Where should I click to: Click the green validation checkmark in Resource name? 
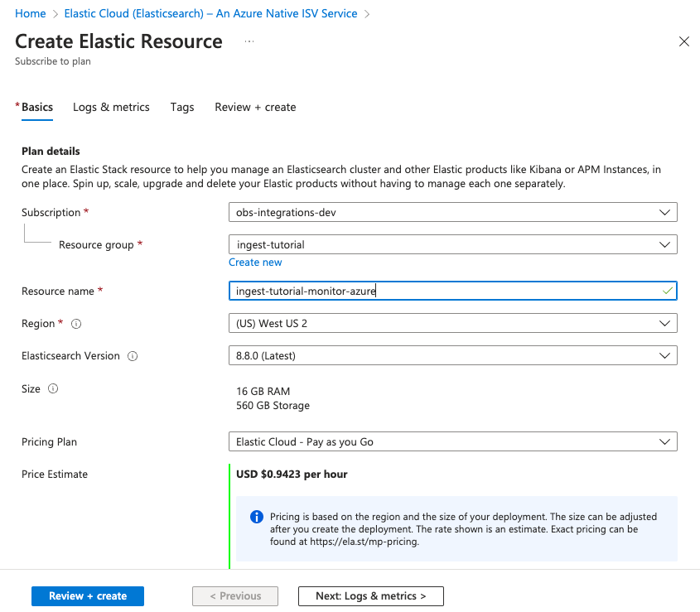[668, 291]
